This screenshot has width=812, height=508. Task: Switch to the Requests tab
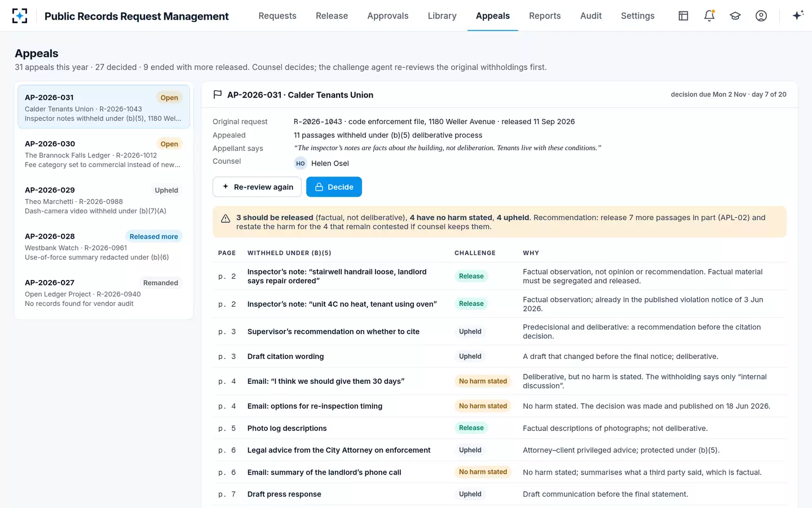point(277,16)
